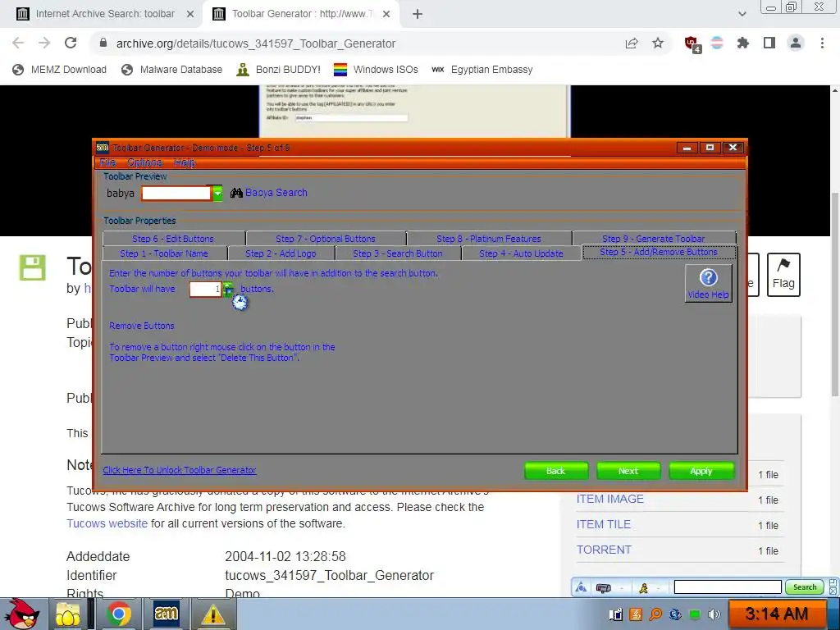This screenshot has width=840, height=630.
Task: Open the Options menu
Action: [144, 162]
